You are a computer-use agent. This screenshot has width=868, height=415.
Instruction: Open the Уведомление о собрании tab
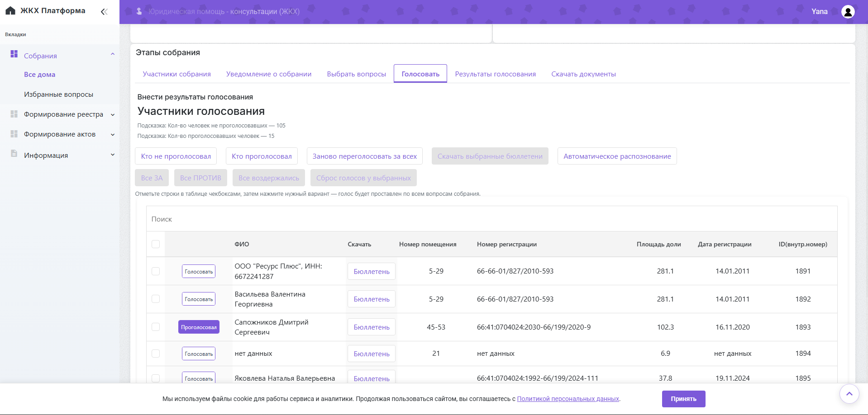[x=269, y=74]
